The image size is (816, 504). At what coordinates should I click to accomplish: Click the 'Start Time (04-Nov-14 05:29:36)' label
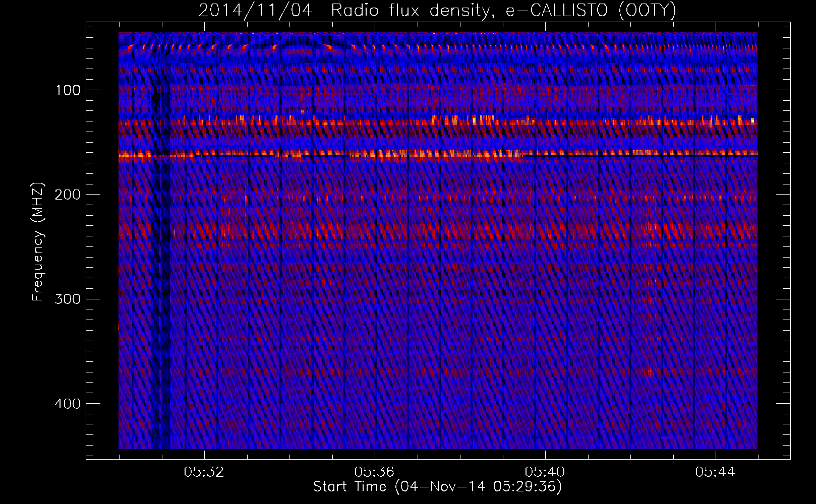(437, 487)
